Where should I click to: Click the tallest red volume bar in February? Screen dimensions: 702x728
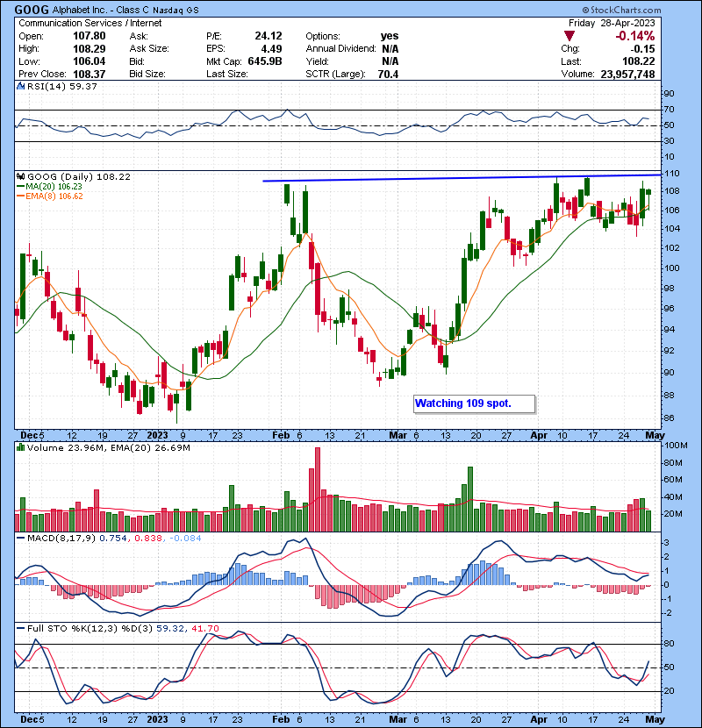point(318,489)
